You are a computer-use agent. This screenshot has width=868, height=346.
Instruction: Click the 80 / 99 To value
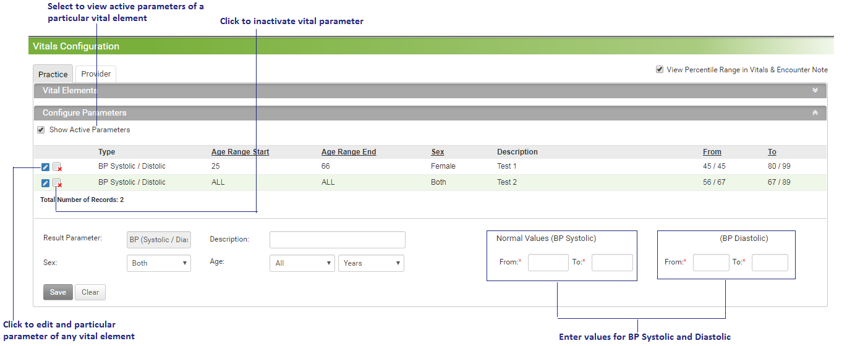tap(779, 166)
